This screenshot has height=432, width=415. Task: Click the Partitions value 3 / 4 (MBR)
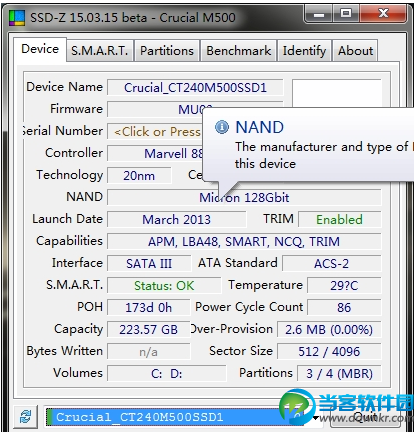pyautogui.click(x=339, y=374)
